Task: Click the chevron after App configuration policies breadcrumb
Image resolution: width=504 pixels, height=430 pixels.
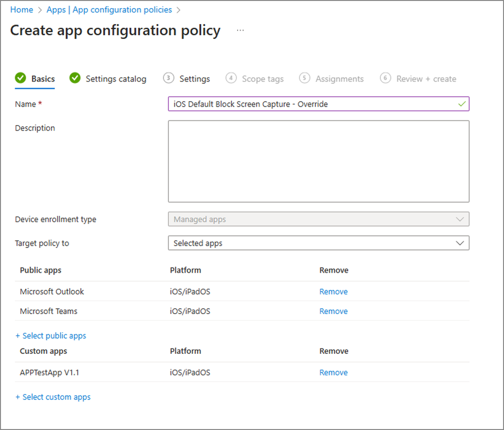Action: [x=179, y=10]
